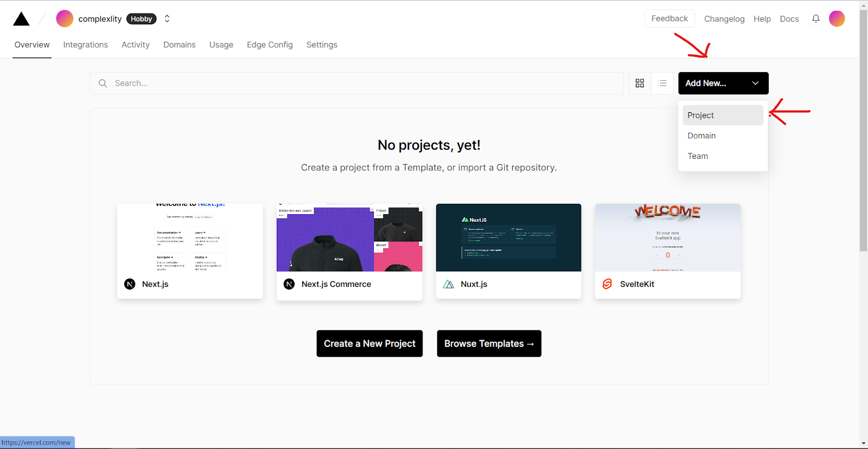Image resolution: width=868 pixels, height=449 pixels.
Task: Click the Next.js Commerce logo icon
Action: coord(289,284)
